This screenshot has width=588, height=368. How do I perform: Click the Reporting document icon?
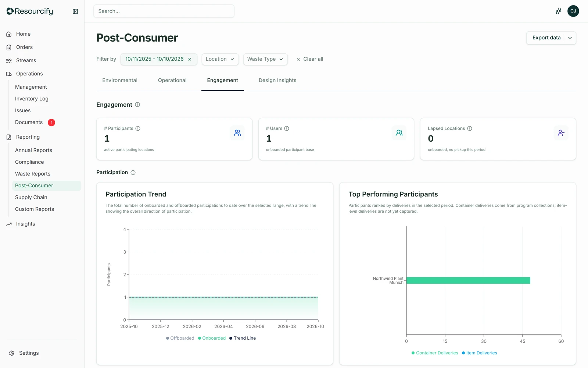pyautogui.click(x=9, y=137)
